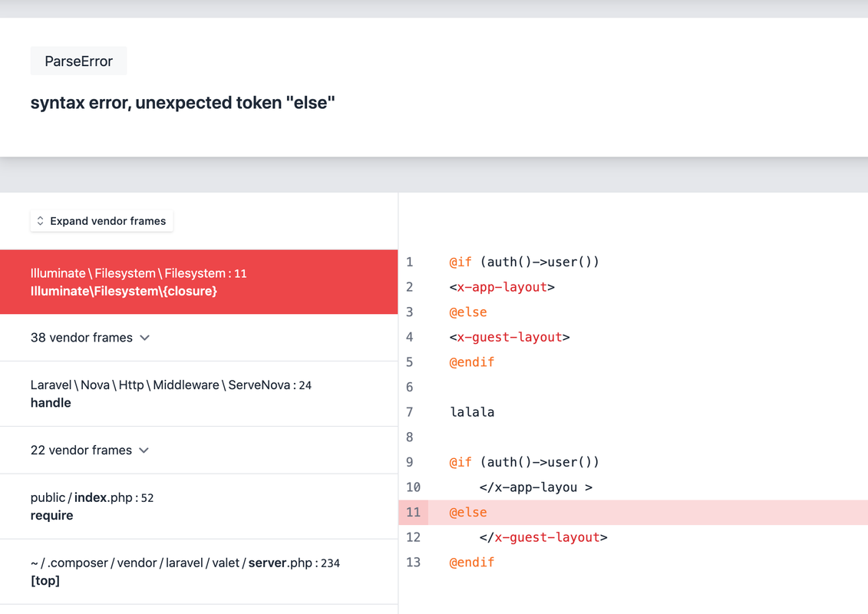Click chevron next to 38 vendor frames
This screenshot has width=868, height=614.
tap(144, 338)
